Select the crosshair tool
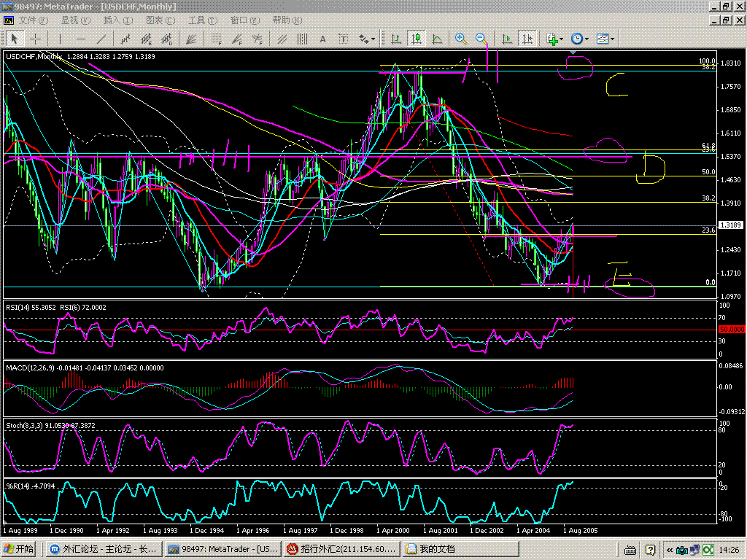Viewport: 747px width, 560px height. point(34,39)
